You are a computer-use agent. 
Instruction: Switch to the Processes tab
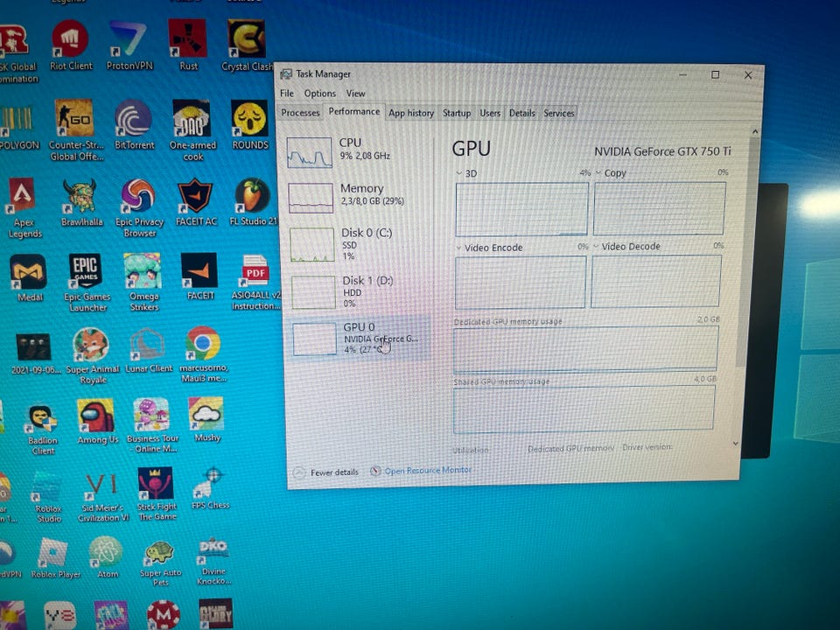point(300,113)
